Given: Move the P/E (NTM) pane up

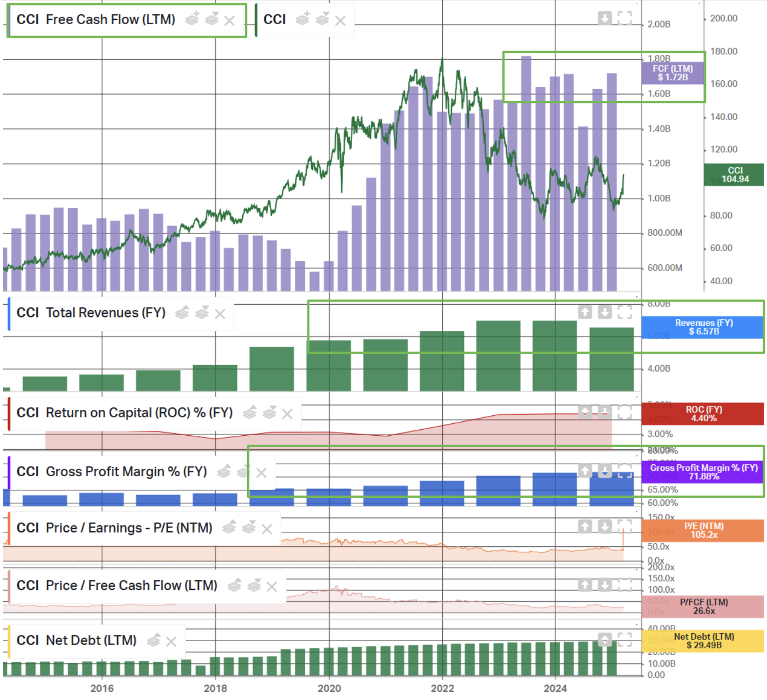Looking at the screenshot, I should pyautogui.click(x=585, y=526).
